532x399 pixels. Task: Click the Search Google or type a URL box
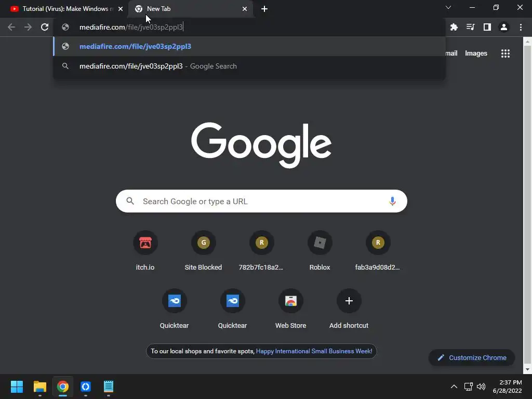click(261, 201)
